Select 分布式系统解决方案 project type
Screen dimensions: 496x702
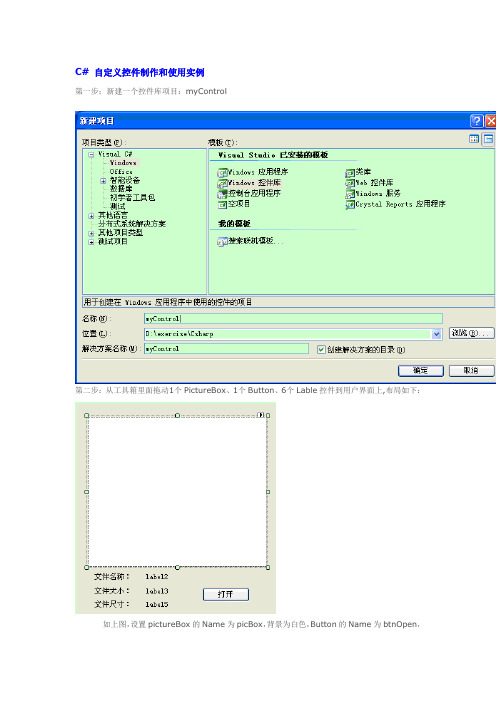(132, 224)
